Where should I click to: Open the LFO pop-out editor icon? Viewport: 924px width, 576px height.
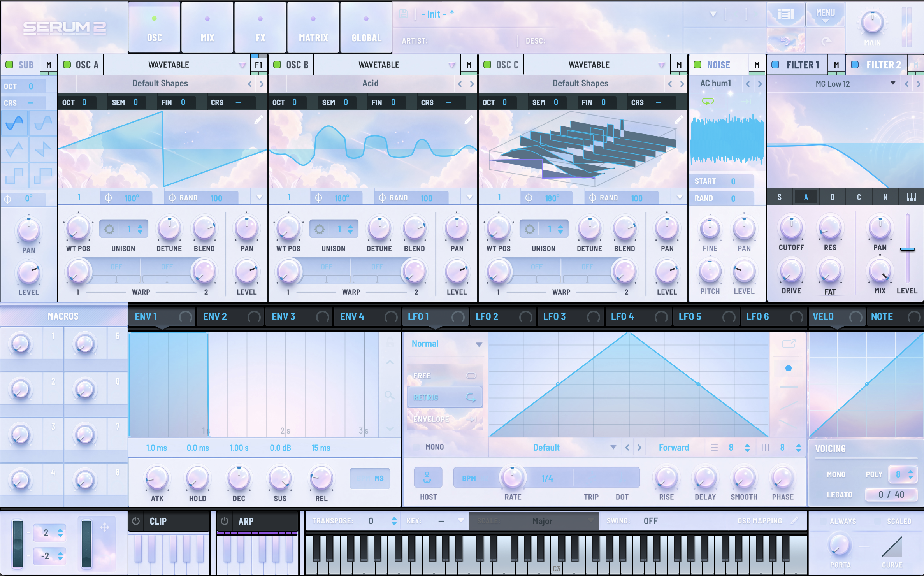pos(789,344)
